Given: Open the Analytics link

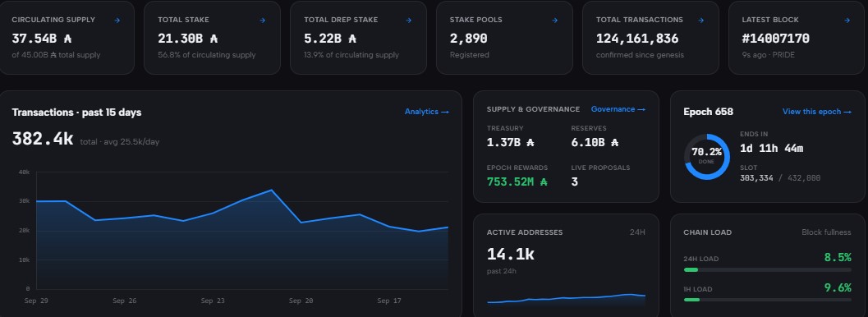Looking at the screenshot, I should (x=427, y=112).
